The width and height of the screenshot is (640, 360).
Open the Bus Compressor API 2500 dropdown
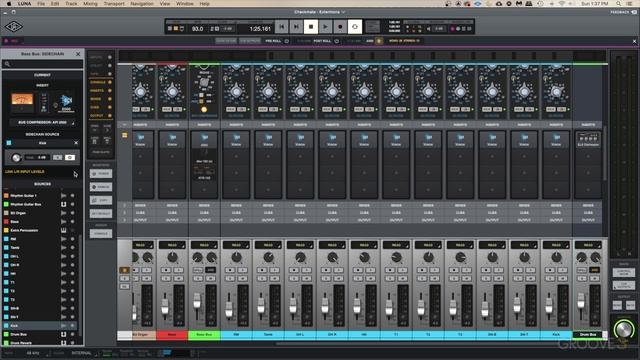(42, 122)
